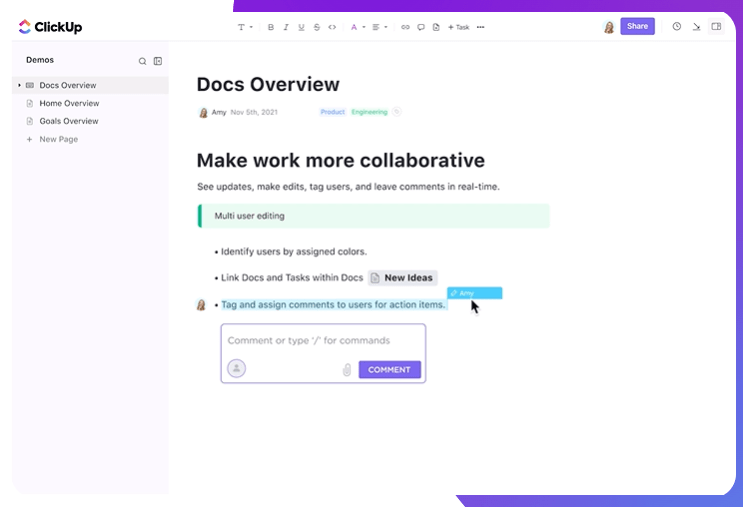Open the alignment dropdown arrow

tap(386, 27)
